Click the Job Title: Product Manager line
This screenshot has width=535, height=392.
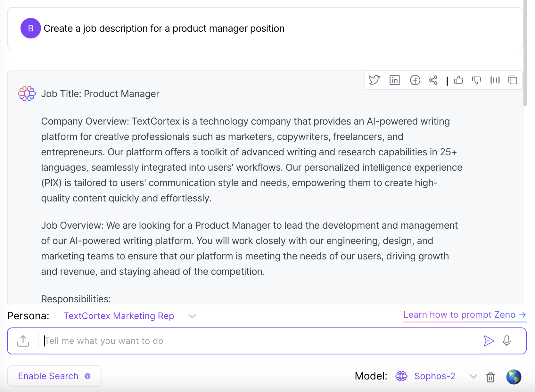coord(100,94)
